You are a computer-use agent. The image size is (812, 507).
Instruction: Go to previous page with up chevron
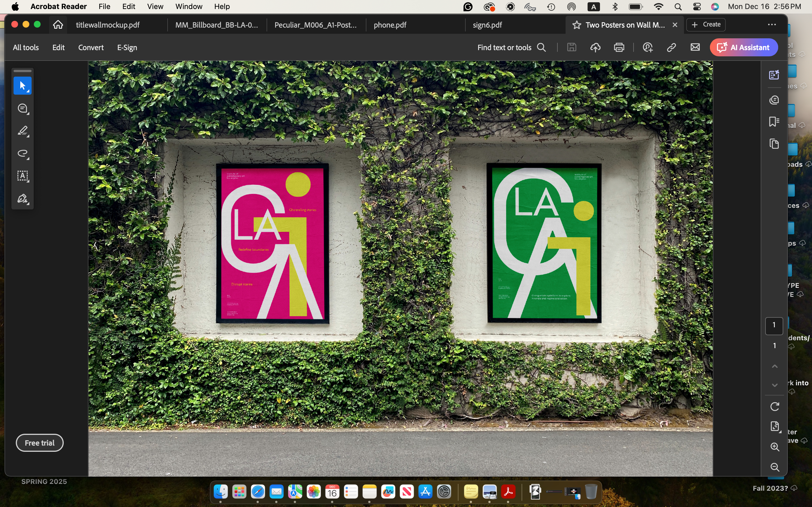(775, 366)
